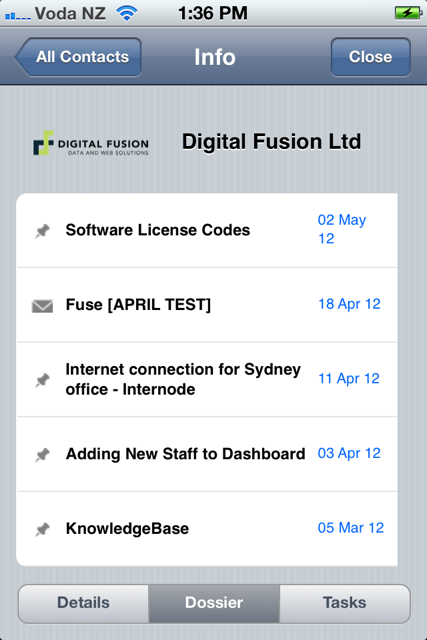The width and height of the screenshot is (427, 640).
Task: Click the pin icon beside KnowledgeBase
Action: coord(42,529)
